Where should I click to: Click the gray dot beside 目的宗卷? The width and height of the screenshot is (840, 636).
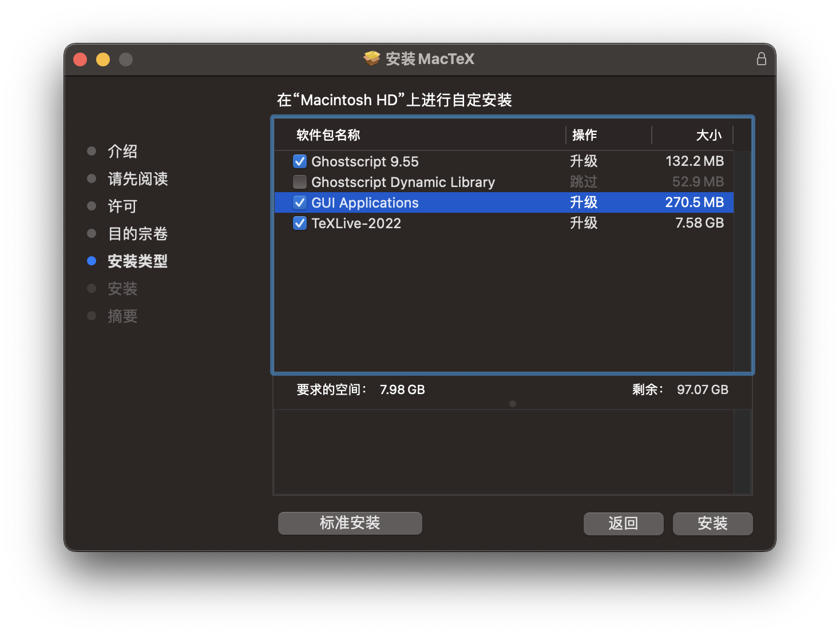click(92, 233)
